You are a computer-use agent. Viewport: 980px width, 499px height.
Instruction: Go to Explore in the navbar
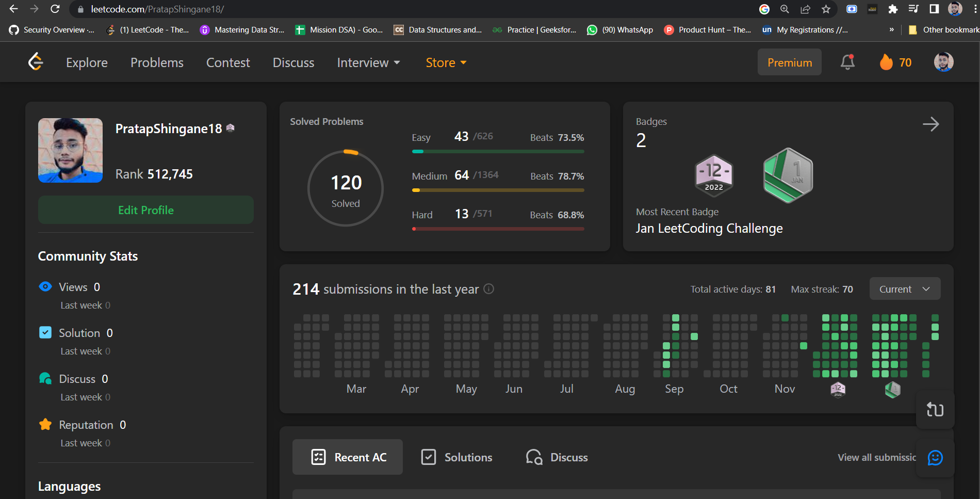point(87,62)
